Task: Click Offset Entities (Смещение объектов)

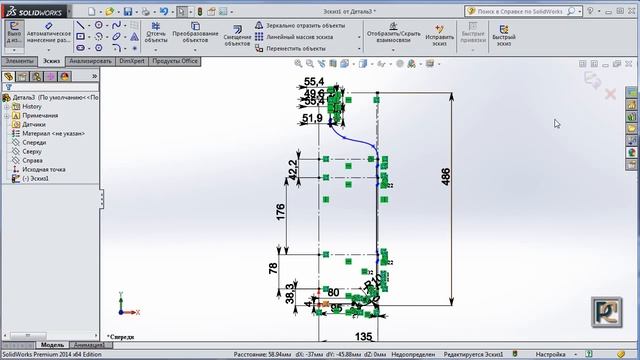Action: (x=237, y=36)
